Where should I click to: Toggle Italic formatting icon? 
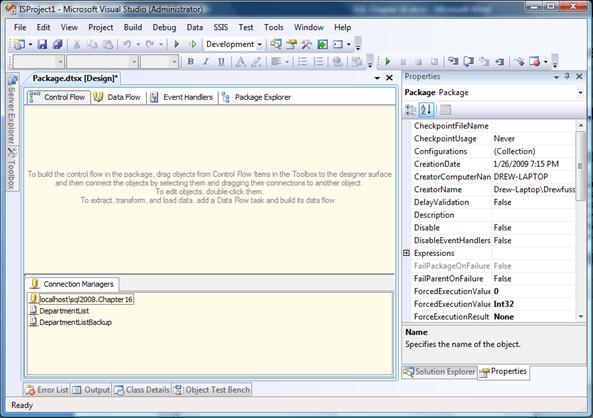coord(206,61)
